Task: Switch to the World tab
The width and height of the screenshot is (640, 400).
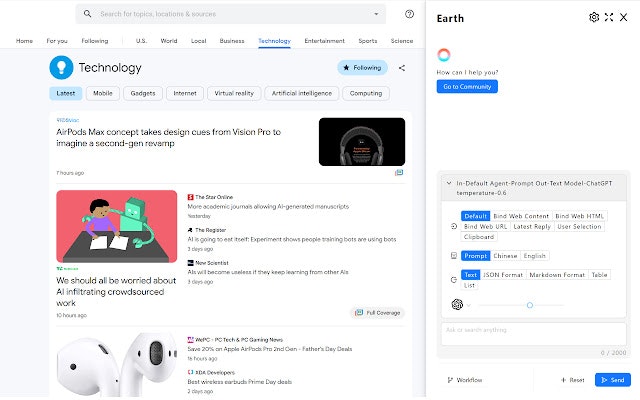Action: 169,41
